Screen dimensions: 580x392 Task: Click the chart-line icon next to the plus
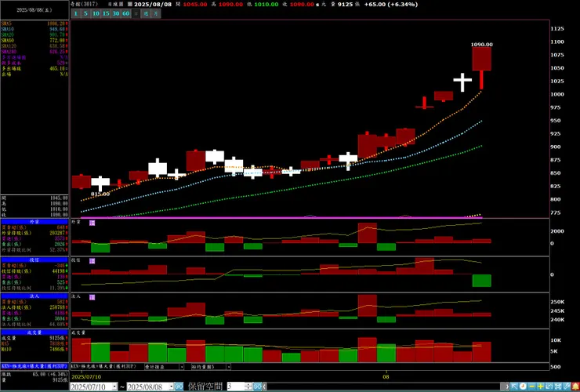point(549,387)
